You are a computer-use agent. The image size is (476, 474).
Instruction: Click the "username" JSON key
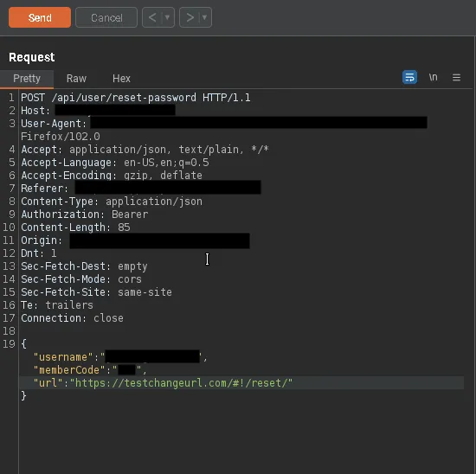pos(63,357)
